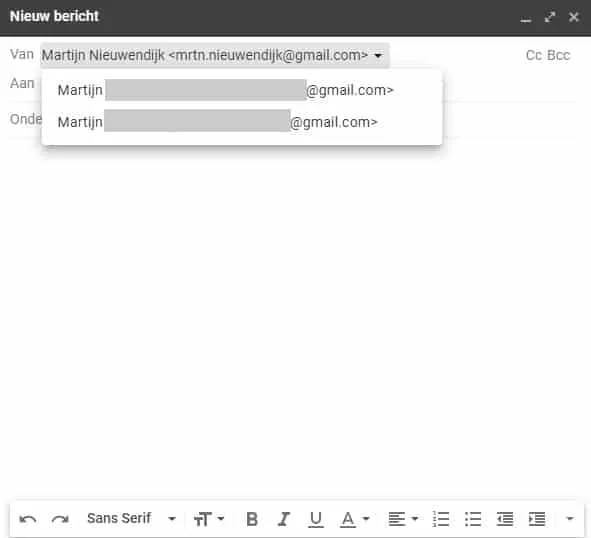Image resolution: width=591 pixels, height=538 pixels.
Task: Expand compose window to full screen
Action: [x=550, y=17]
